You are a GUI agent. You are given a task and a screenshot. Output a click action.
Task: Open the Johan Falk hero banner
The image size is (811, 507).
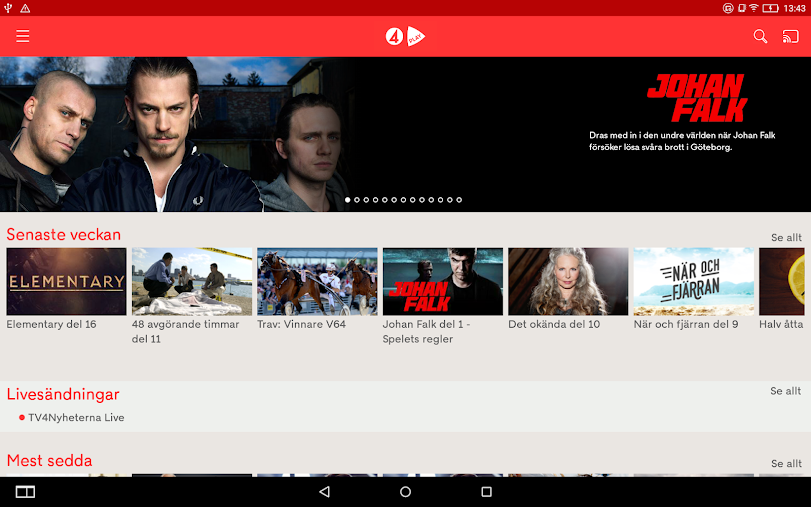tap(406, 134)
